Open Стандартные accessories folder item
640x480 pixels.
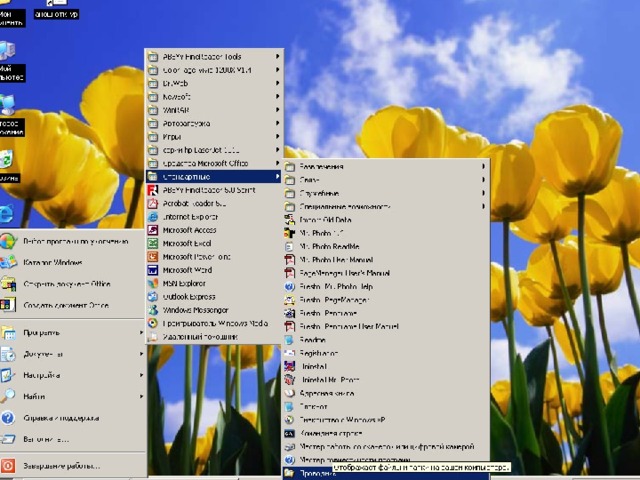[213, 176]
